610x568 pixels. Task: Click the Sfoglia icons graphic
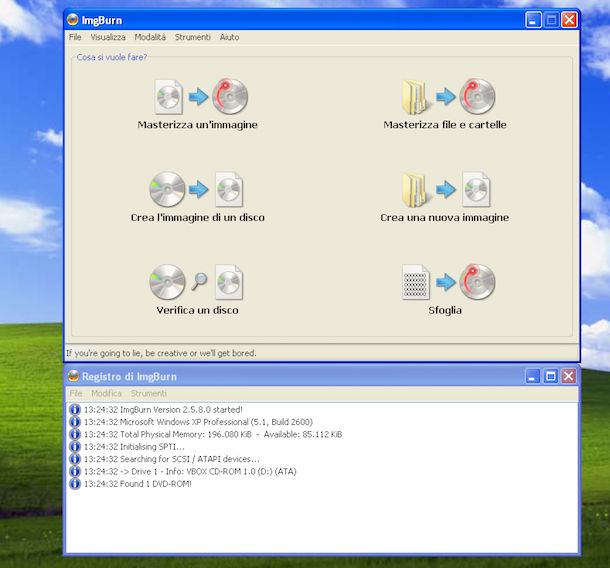pos(449,282)
